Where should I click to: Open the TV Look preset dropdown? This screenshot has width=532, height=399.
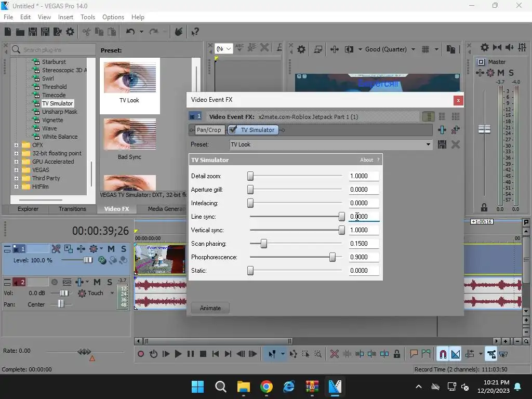click(x=428, y=144)
